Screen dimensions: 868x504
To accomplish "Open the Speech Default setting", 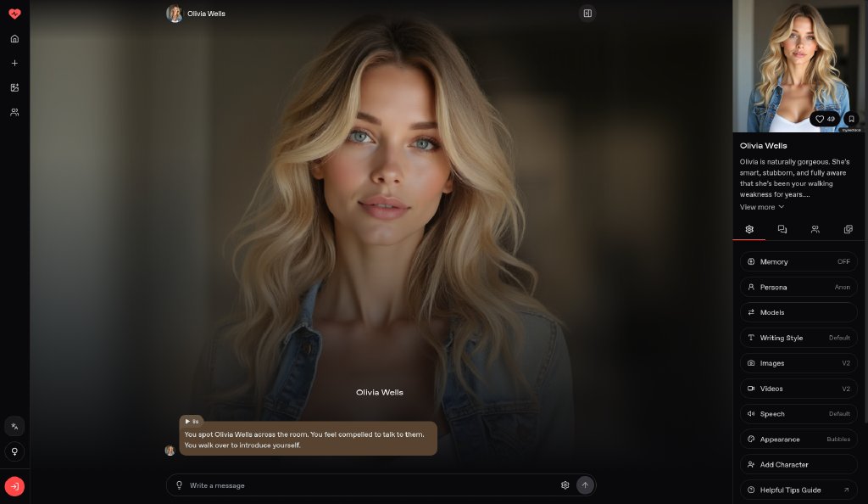I will (798, 414).
